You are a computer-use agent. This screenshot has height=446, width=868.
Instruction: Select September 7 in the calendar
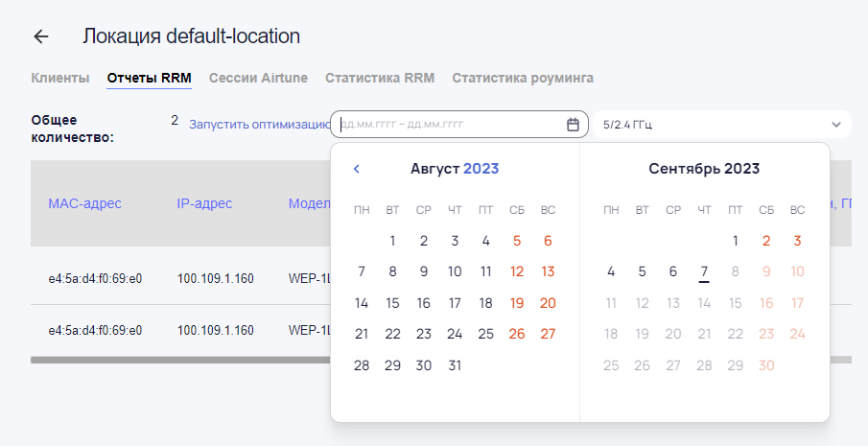click(x=704, y=271)
